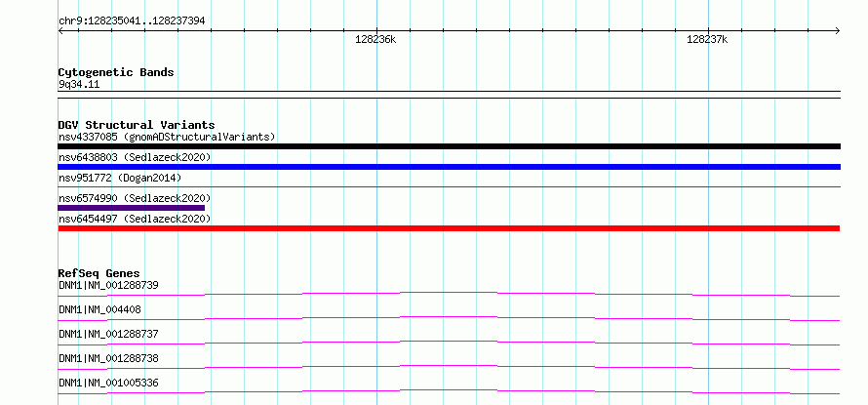Open DNM1|NM_004408 transcript label
Image resolution: width=868 pixels, height=405 pixels.
[99, 309]
